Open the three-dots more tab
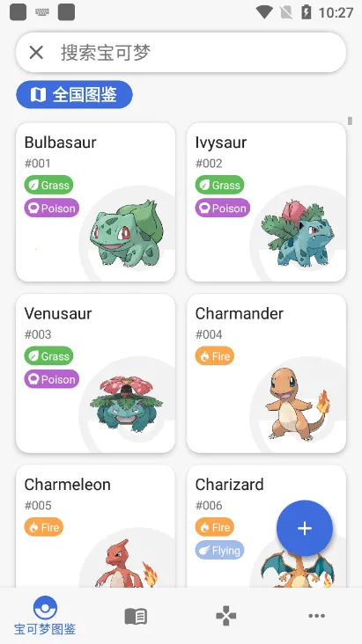The image size is (362, 644). click(317, 616)
